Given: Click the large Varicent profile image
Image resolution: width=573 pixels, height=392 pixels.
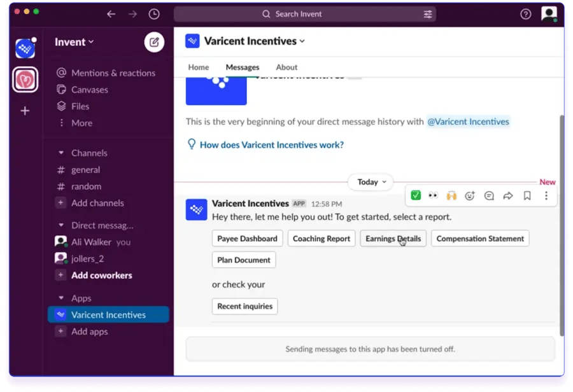Looking at the screenshot, I should [216, 92].
